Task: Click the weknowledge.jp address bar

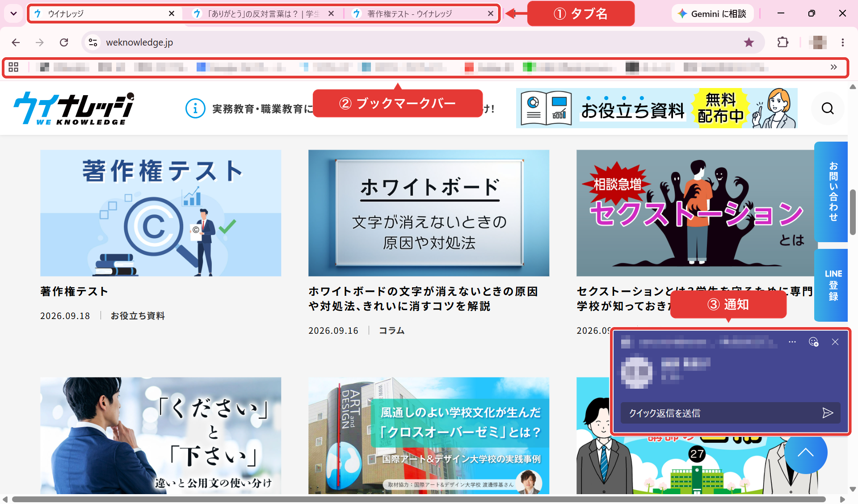Action: point(422,42)
